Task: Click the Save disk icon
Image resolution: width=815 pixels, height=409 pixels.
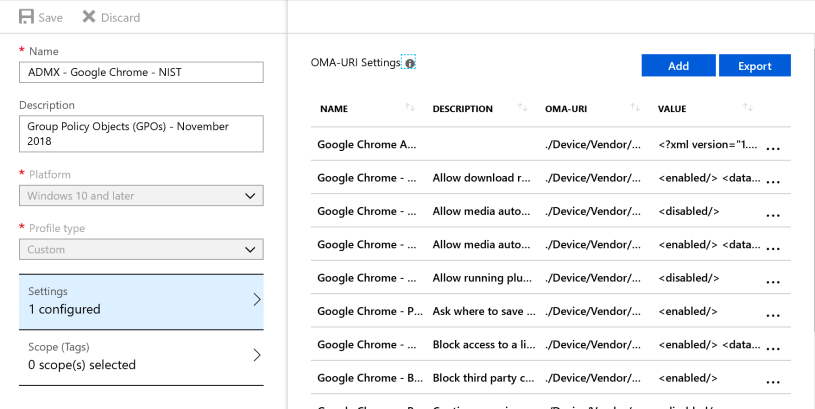Action: [x=26, y=17]
